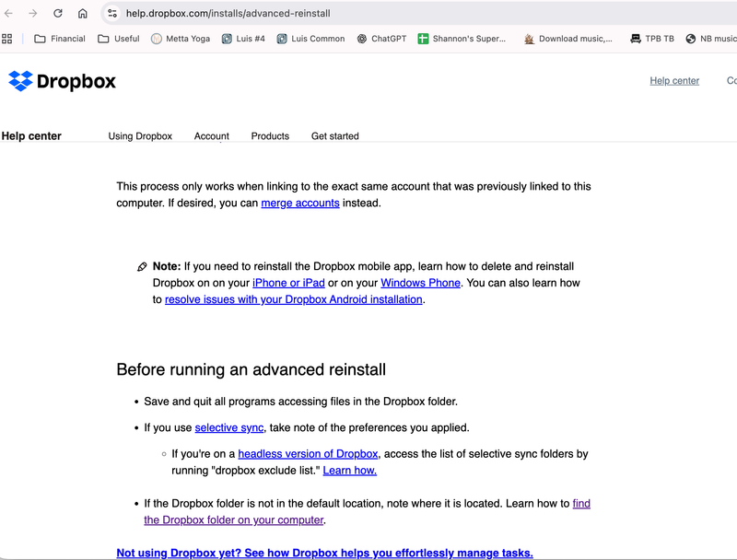The image size is (737, 560).
Task: Click Not using Dropbox yet? banner link
Action: point(325,553)
